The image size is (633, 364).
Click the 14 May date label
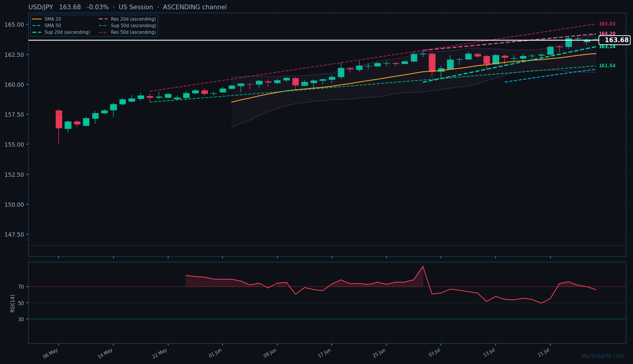(x=105, y=354)
